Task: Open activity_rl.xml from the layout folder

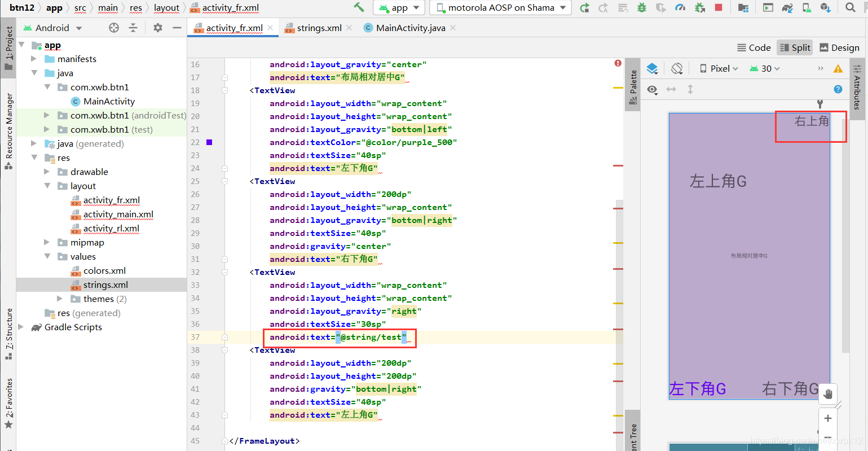Action: pyautogui.click(x=112, y=228)
